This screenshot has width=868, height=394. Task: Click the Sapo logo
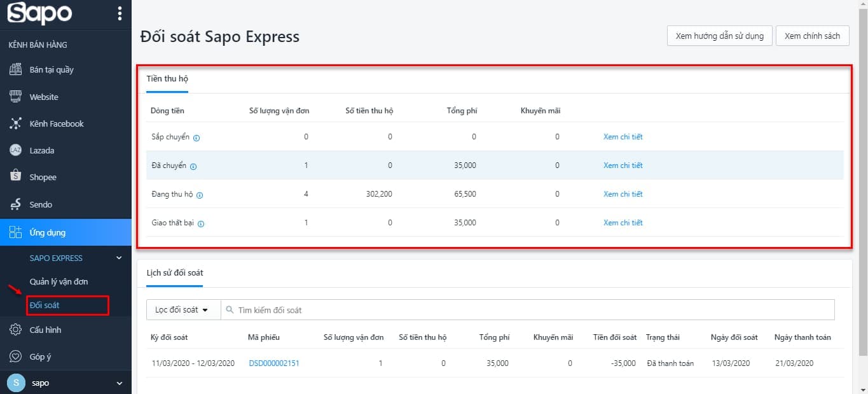tap(39, 13)
